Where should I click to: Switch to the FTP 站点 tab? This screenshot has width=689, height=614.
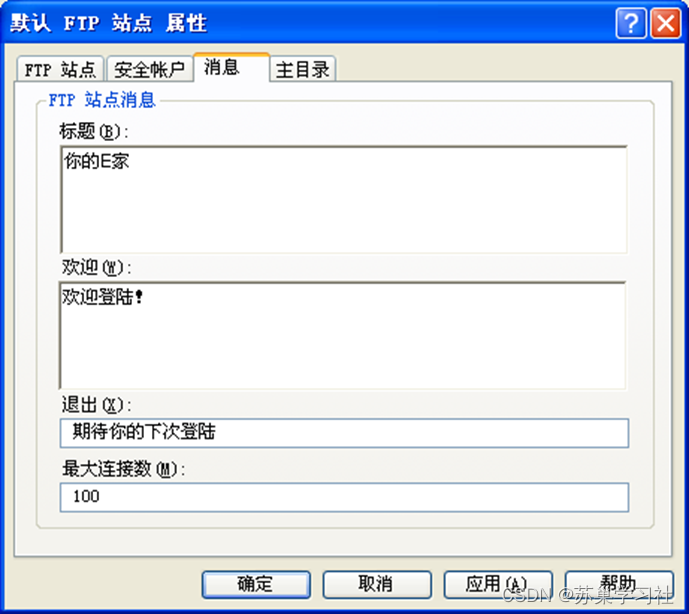pos(60,69)
